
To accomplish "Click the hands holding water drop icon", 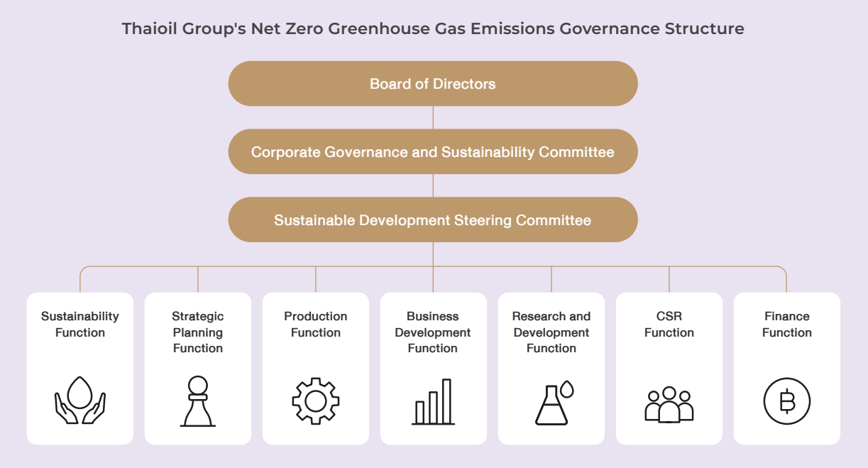I will [80, 401].
